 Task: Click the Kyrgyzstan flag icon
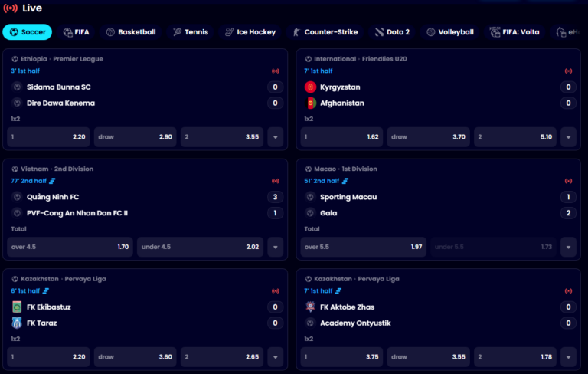coord(310,87)
